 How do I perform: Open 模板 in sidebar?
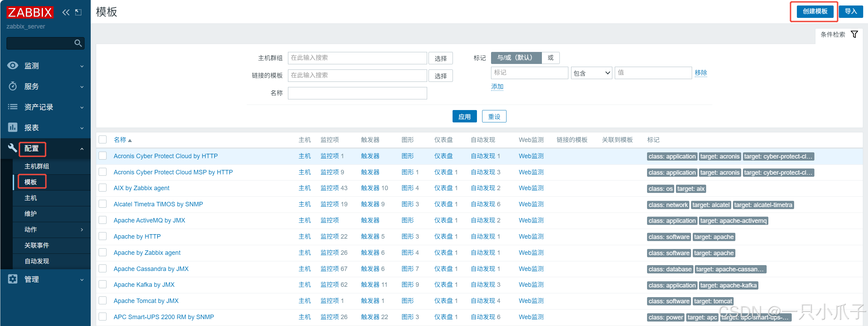coord(31,182)
